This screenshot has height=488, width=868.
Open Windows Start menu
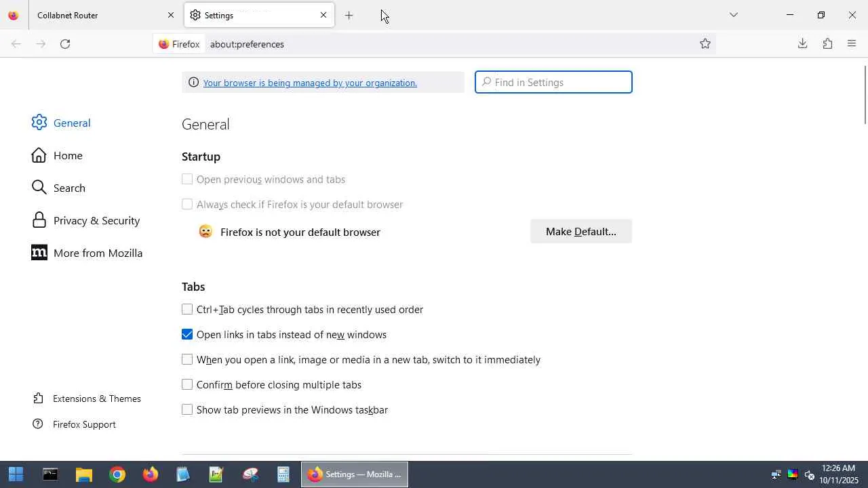click(16, 474)
